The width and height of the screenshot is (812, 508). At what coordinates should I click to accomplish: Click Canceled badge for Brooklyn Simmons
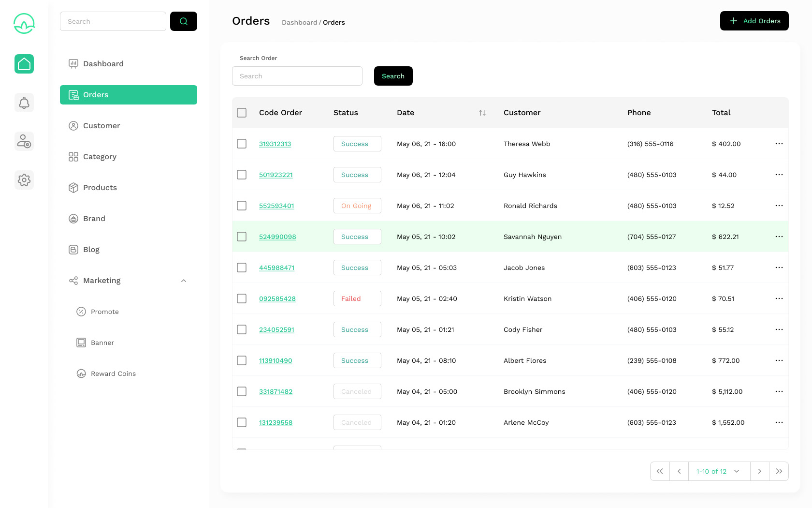click(x=357, y=391)
